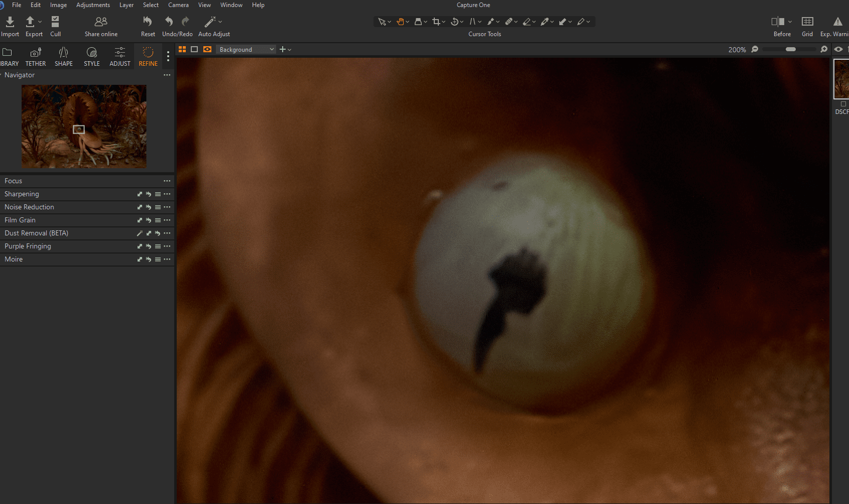
Task: Open the Background layer dropdown
Action: [246, 49]
